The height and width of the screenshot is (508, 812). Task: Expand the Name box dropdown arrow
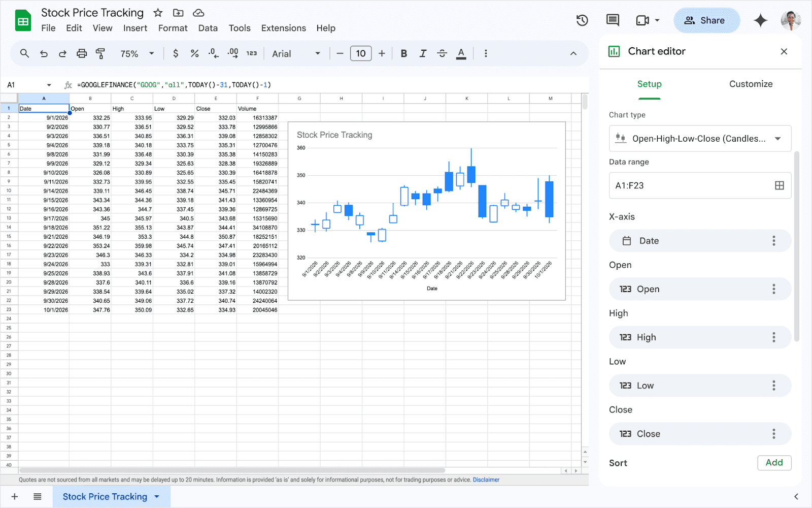pos(49,85)
